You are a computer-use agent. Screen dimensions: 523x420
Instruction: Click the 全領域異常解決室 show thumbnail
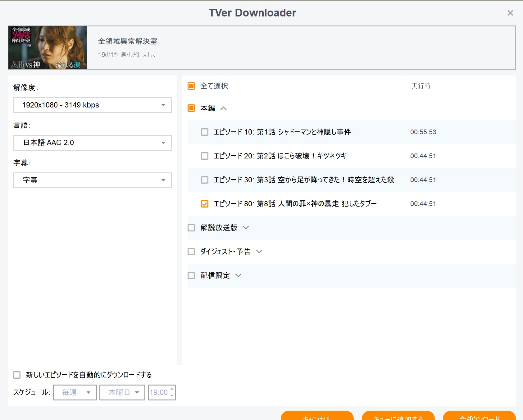click(48, 48)
